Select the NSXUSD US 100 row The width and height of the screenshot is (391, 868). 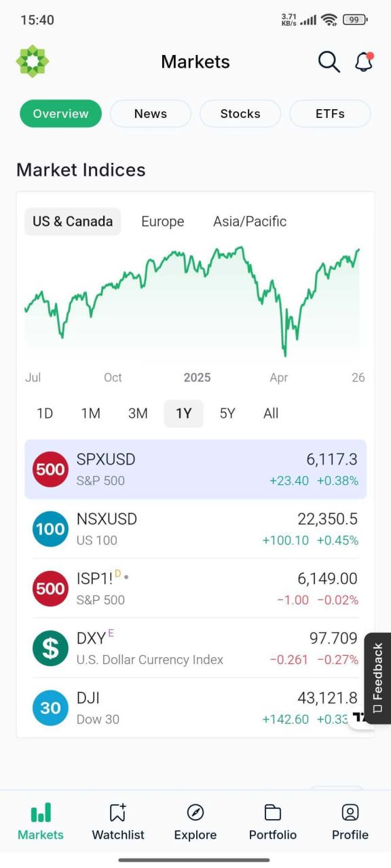click(x=195, y=529)
